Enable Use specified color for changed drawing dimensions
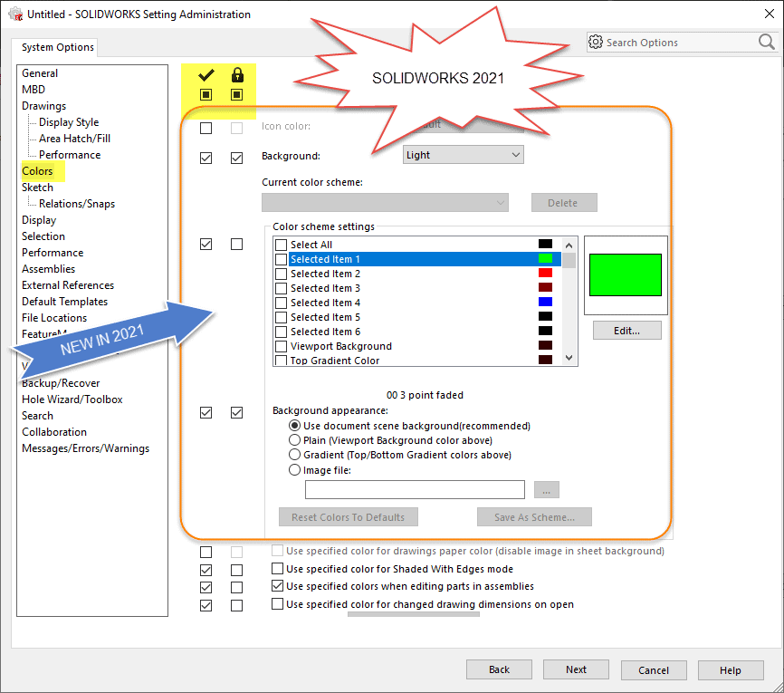Screen dimensions: 784x693 (278, 603)
